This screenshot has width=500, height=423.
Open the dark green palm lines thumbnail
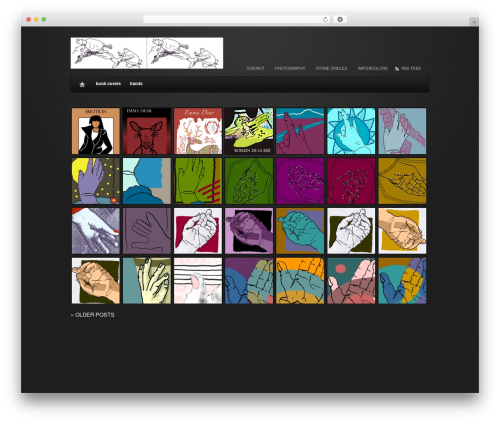[249, 181]
